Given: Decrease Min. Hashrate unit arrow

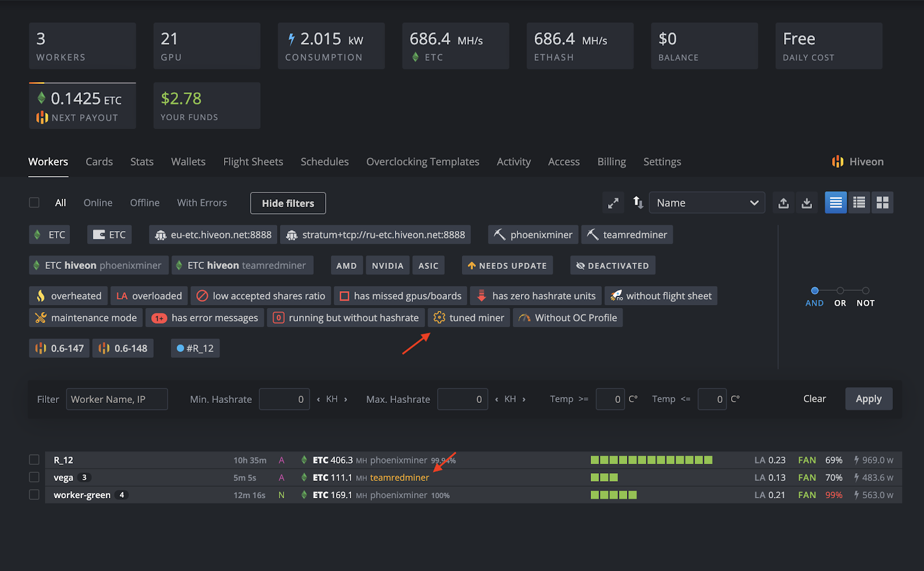Looking at the screenshot, I should coord(318,399).
